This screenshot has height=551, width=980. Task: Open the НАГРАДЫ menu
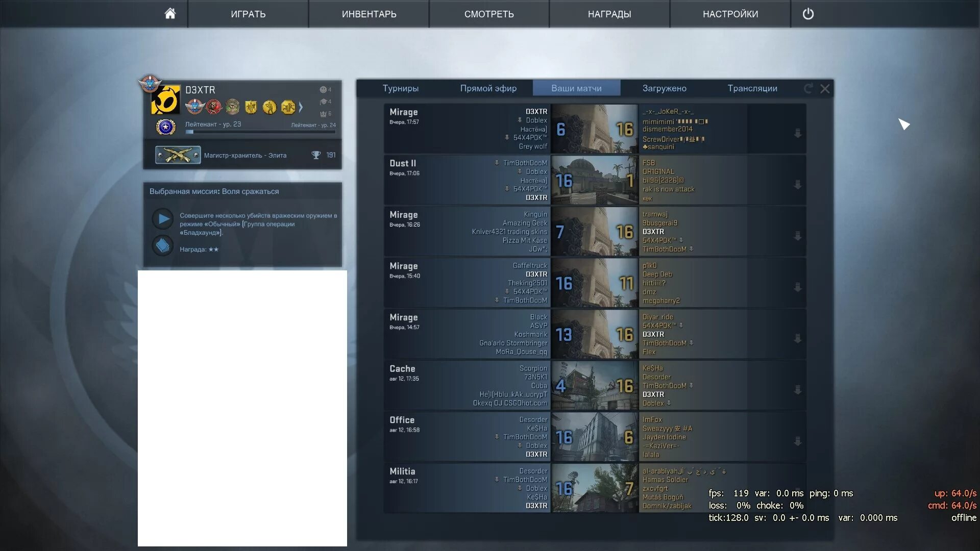tap(609, 14)
